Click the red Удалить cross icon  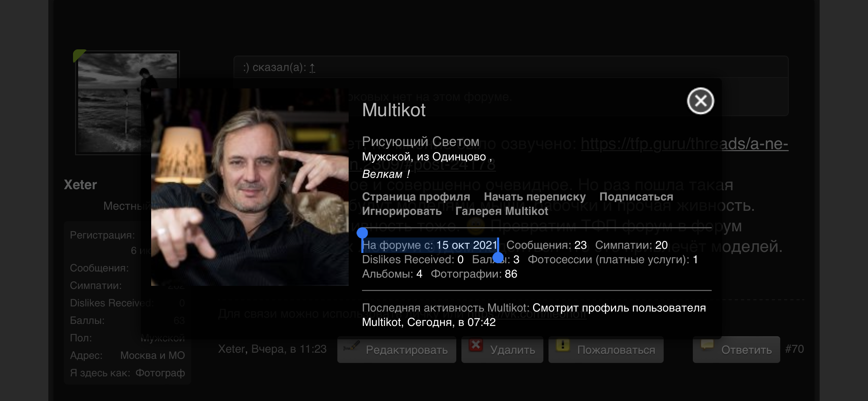point(476,345)
